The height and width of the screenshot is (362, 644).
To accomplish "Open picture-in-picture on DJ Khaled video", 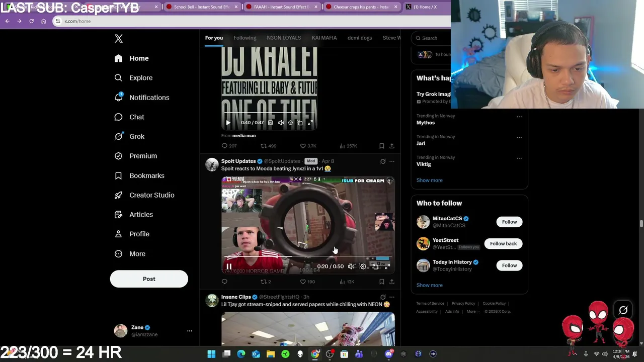I will tap(300, 123).
